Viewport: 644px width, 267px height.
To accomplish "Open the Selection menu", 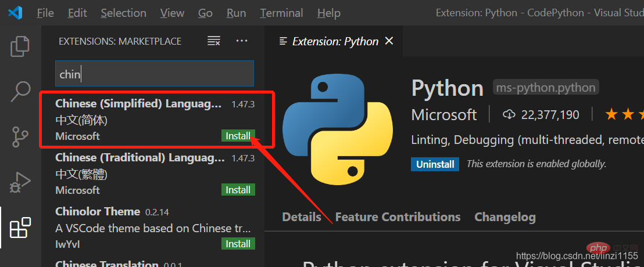I will [x=123, y=13].
